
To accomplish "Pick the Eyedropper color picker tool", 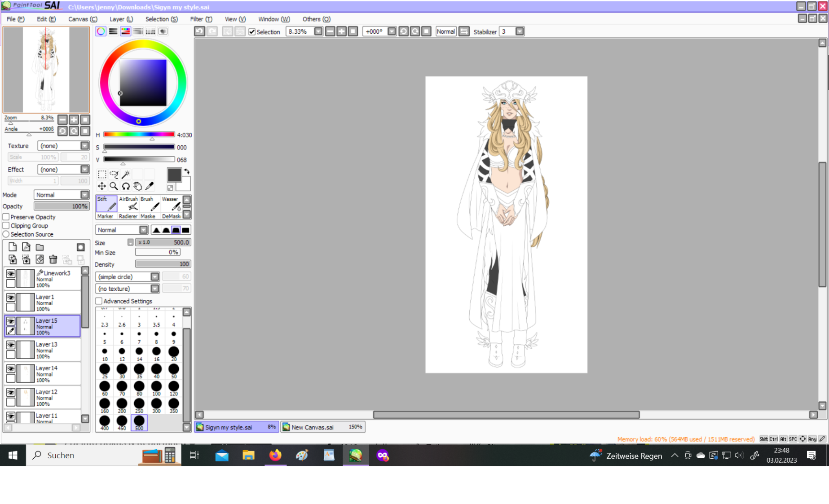I will (150, 186).
